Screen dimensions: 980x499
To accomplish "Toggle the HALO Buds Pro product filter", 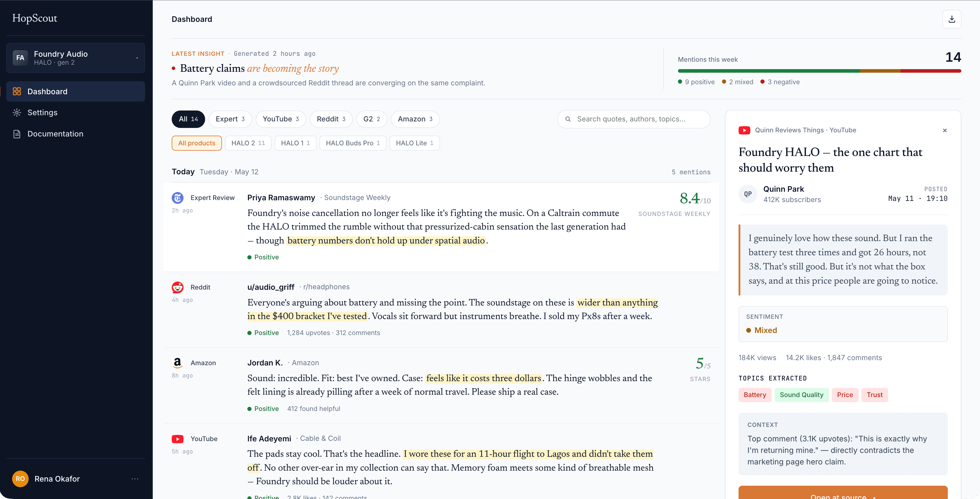I will pos(353,143).
